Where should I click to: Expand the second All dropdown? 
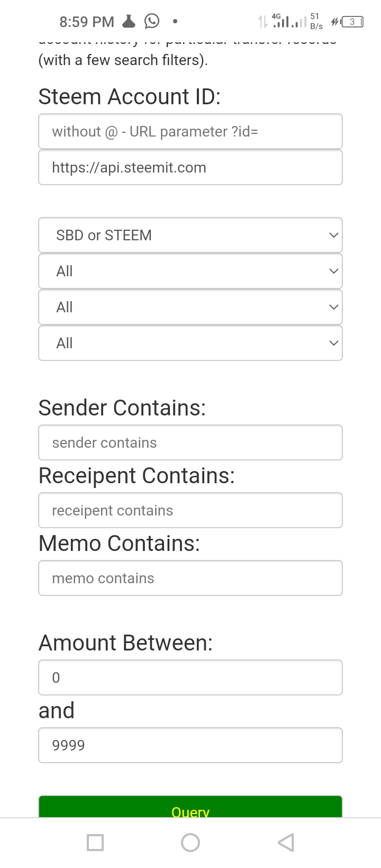pyautogui.click(x=190, y=307)
